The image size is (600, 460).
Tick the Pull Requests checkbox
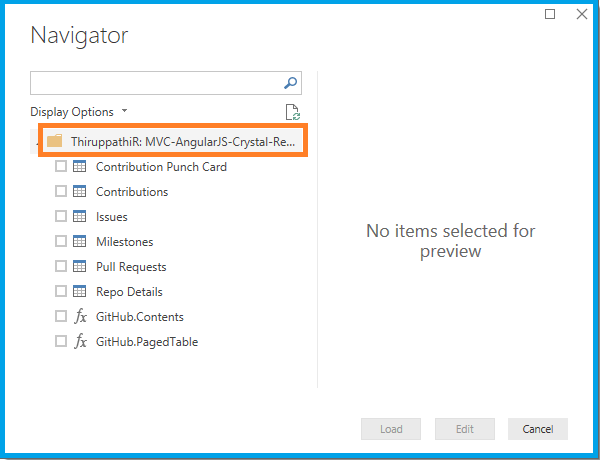pos(61,267)
